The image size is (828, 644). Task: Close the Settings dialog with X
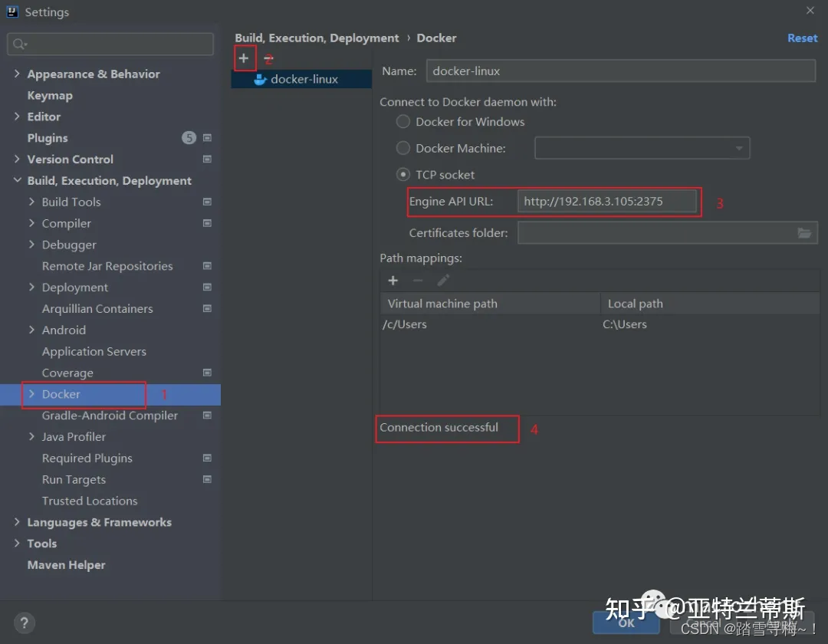pos(810,11)
